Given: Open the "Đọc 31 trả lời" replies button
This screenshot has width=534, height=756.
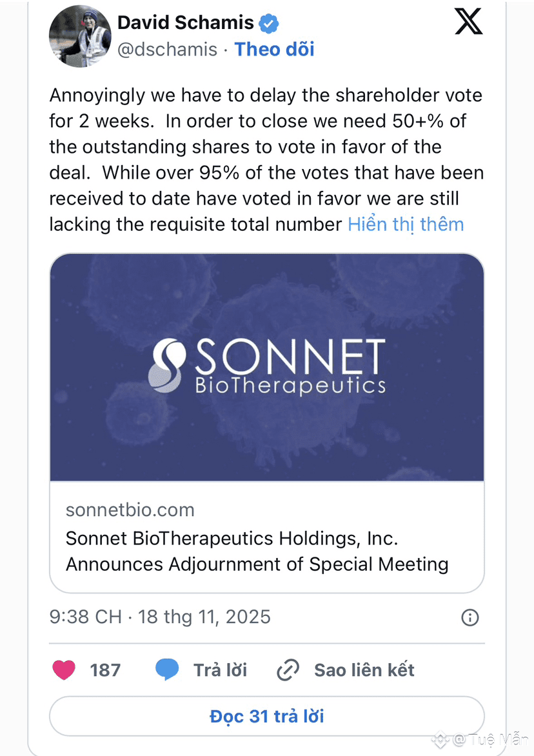Looking at the screenshot, I should pos(266,716).
